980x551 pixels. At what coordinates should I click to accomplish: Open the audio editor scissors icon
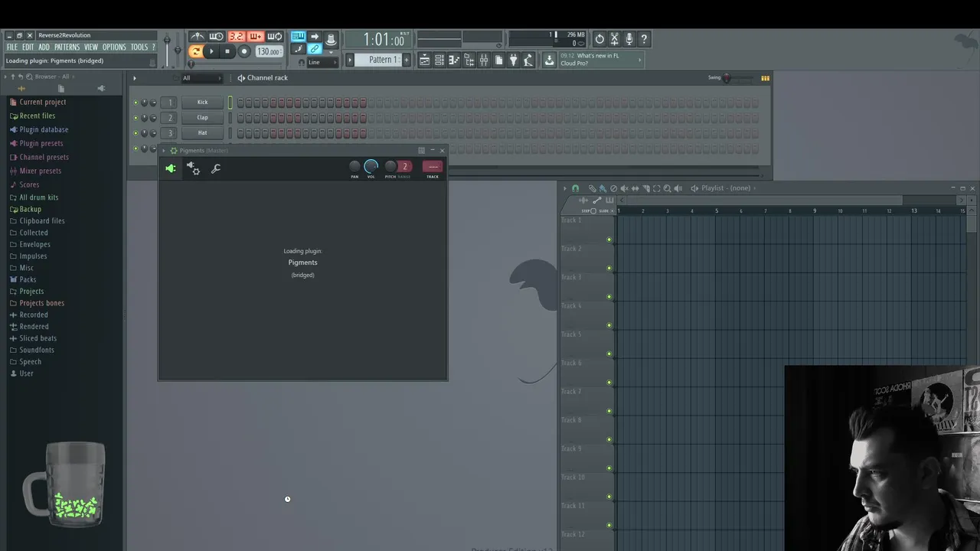coord(614,38)
